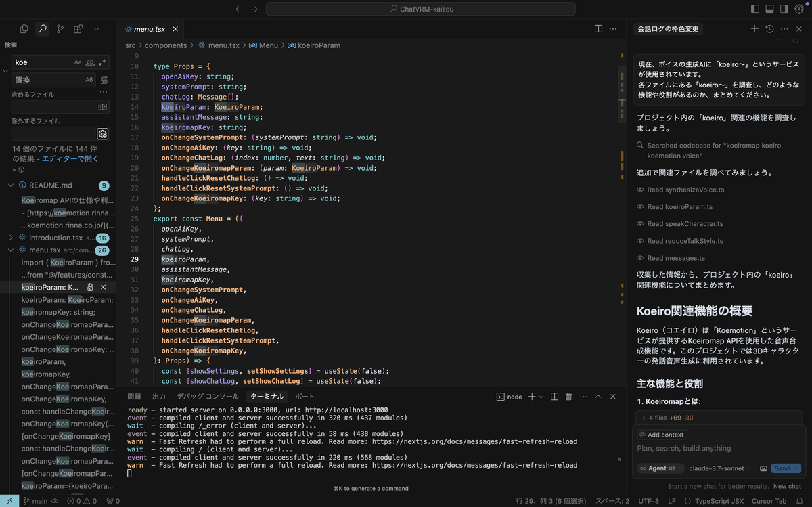Create a new terminal with the plus icon
This screenshot has width=812, height=507.
[x=531, y=397]
